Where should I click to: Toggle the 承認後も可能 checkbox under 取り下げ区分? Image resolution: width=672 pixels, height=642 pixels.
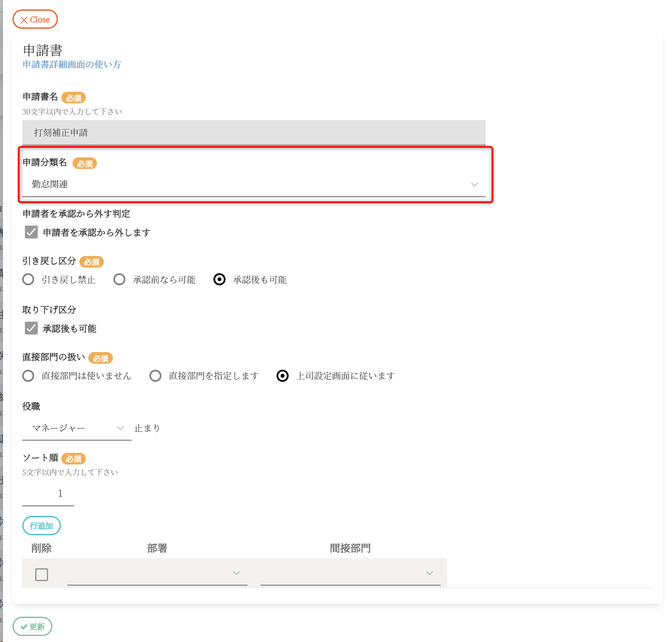click(31, 329)
